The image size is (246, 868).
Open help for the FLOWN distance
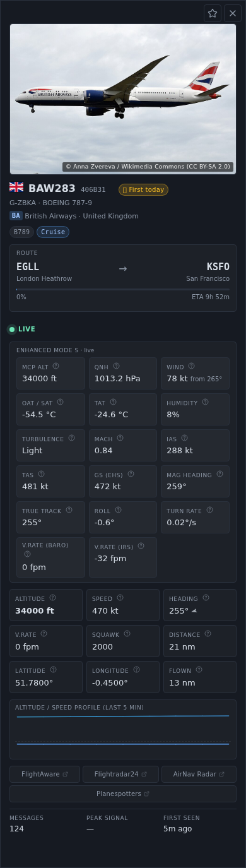(199, 670)
